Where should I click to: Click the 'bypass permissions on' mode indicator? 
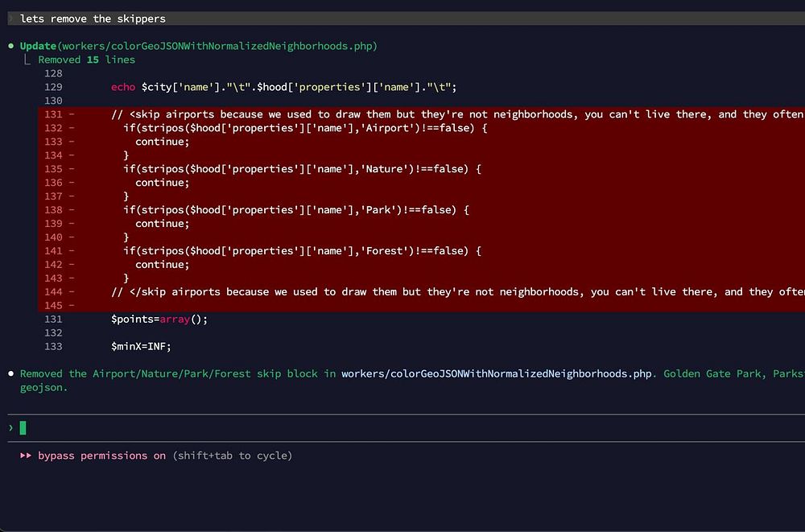point(101,456)
